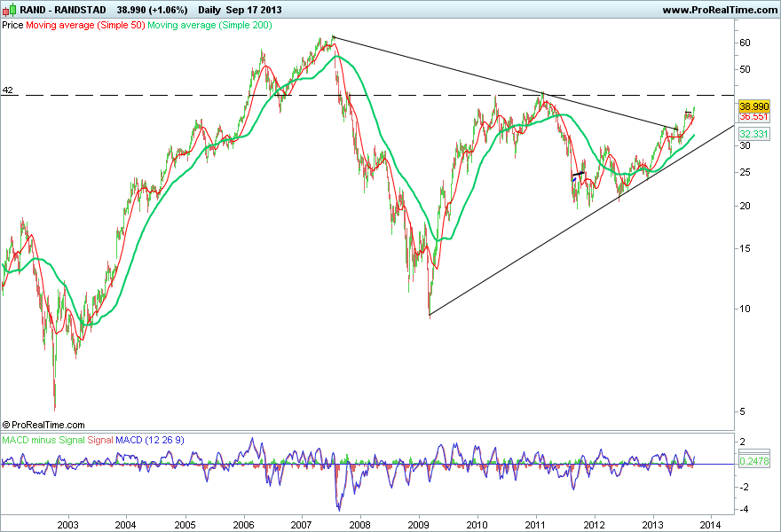The image size is (781, 532).
Task: Click the 2004 year label on time axis
Action: (125, 525)
